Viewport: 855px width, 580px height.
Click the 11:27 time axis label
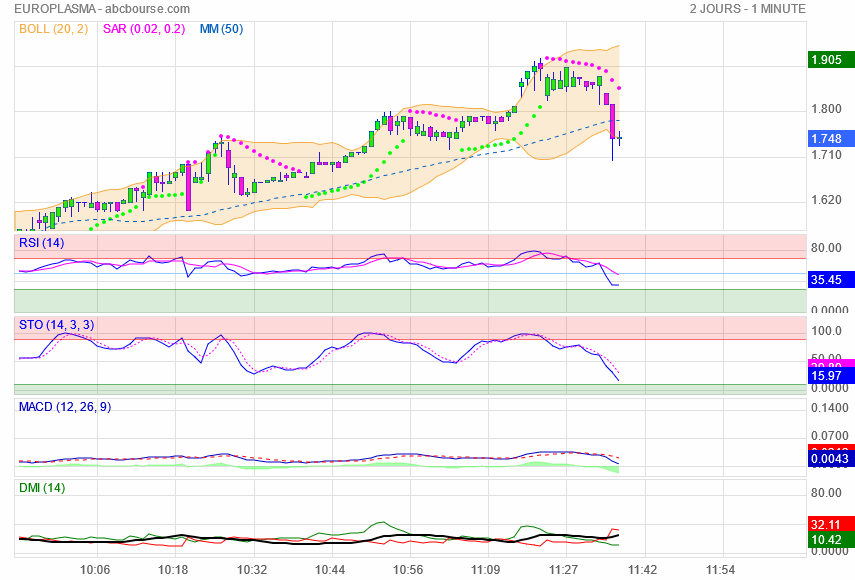click(564, 570)
